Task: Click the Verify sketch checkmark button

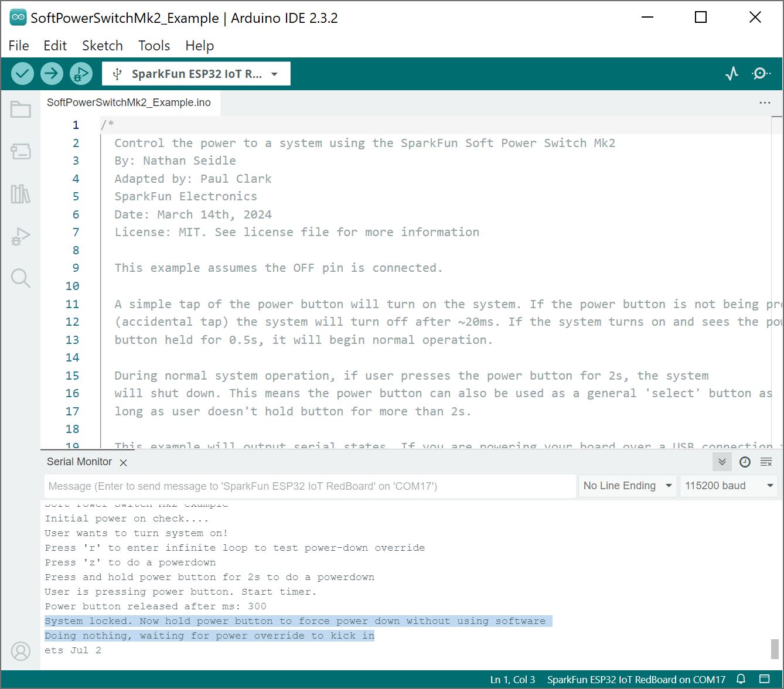Action: (22, 74)
